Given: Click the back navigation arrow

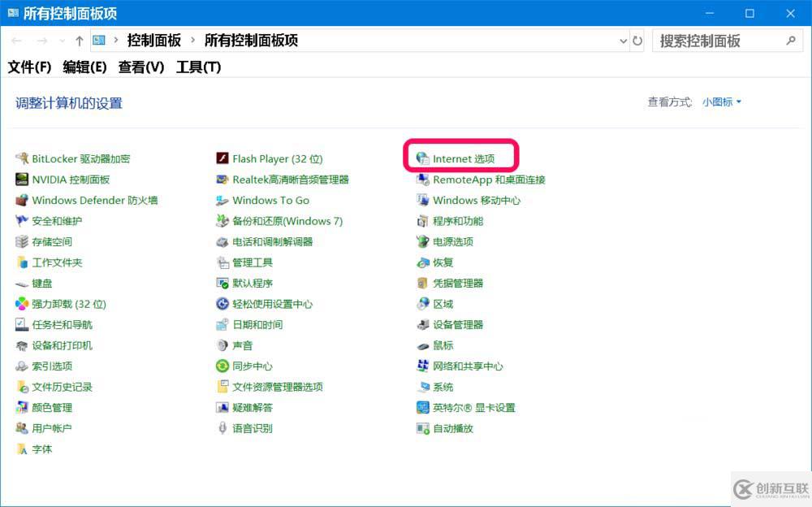Looking at the screenshot, I should pyautogui.click(x=16, y=41).
